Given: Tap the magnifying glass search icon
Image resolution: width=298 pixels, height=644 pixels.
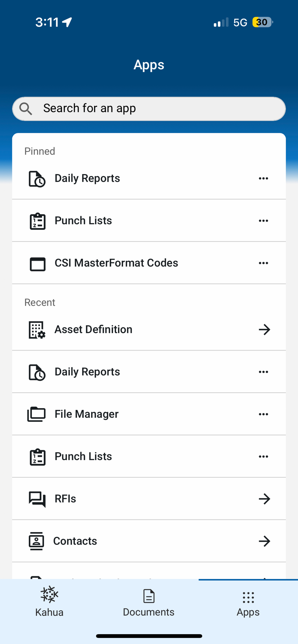Looking at the screenshot, I should coord(26,109).
